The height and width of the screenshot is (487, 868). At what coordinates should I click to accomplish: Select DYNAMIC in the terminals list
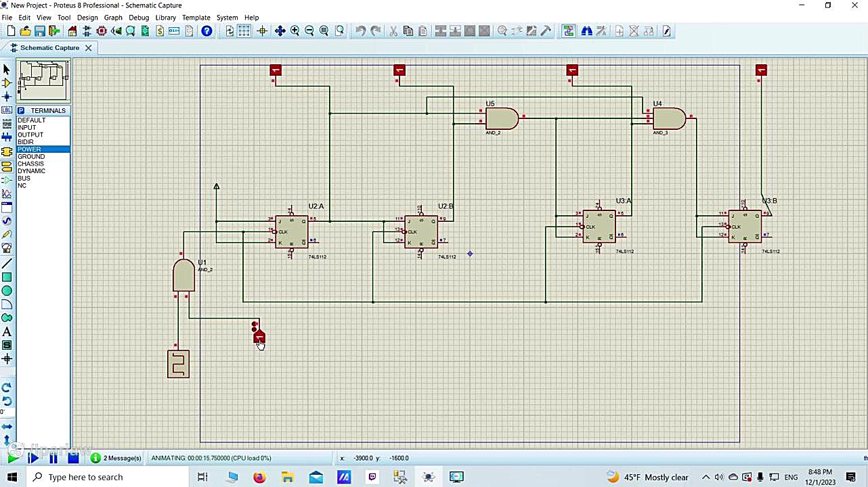pos(31,171)
